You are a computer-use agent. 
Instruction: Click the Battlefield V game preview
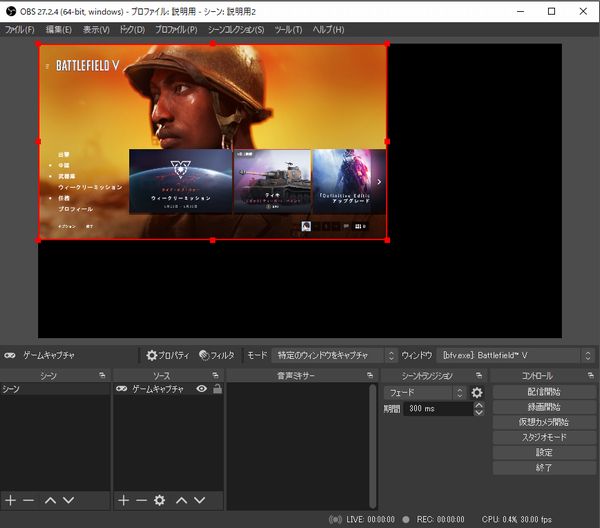point(213,142)
